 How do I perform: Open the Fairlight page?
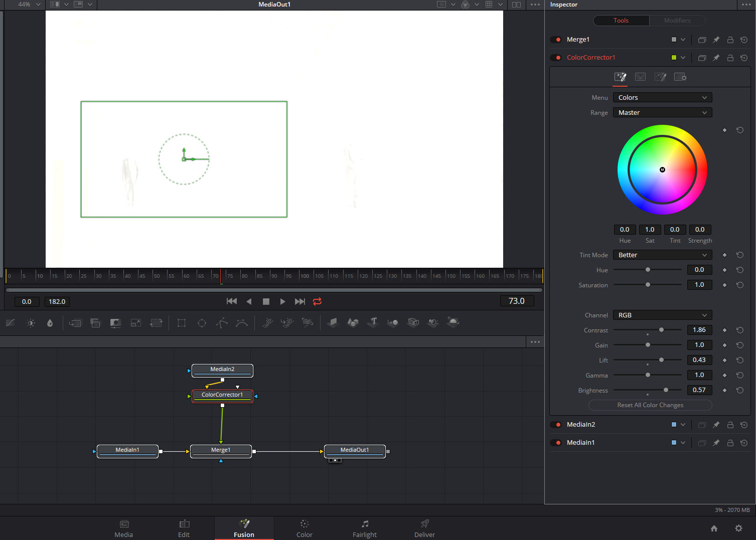pyautogui.click(x=365, y=528)
